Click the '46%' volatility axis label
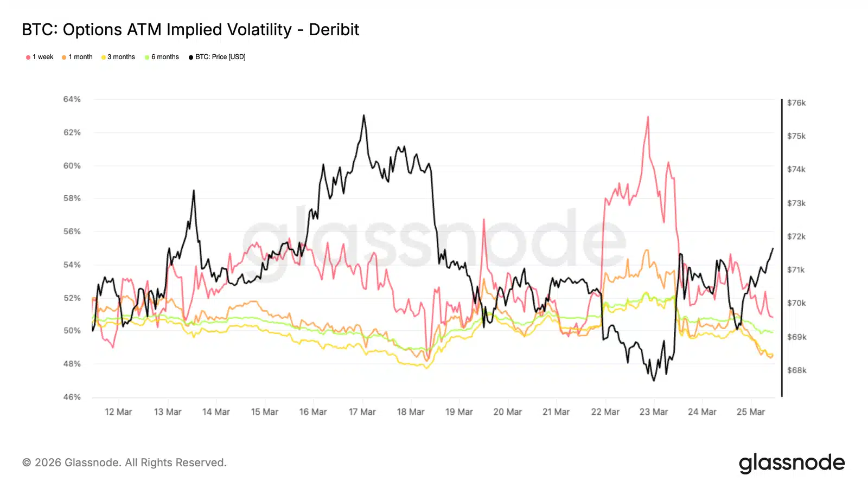 [72, 397]
